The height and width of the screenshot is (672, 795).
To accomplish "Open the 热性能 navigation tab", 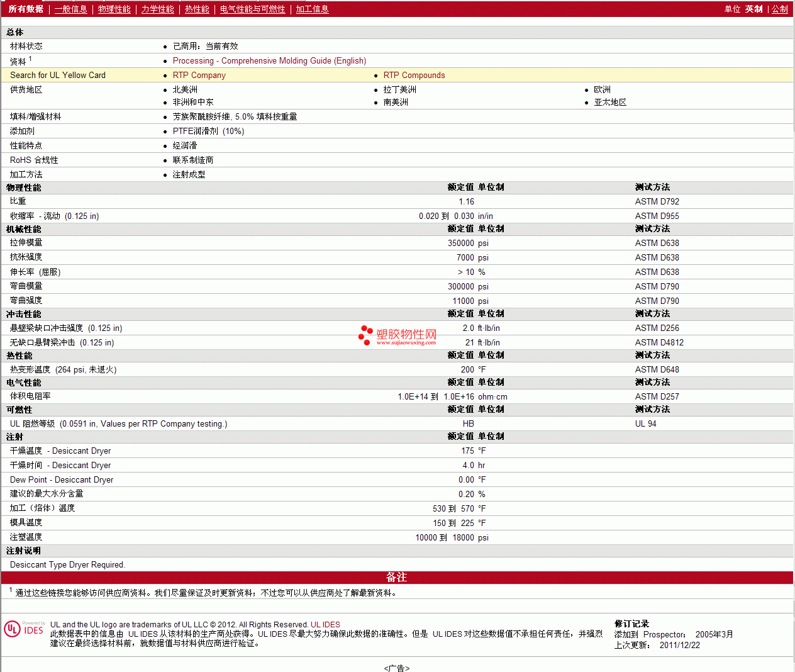I will point(197,9).
